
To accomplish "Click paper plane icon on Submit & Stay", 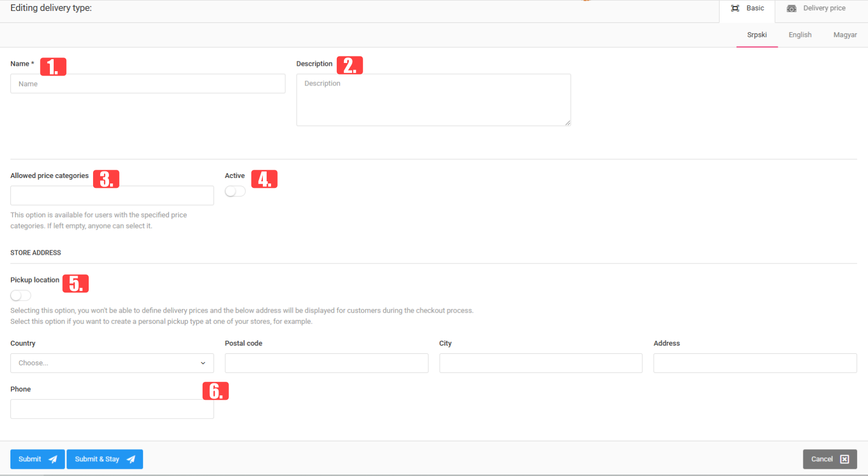I will pos(131,460).
